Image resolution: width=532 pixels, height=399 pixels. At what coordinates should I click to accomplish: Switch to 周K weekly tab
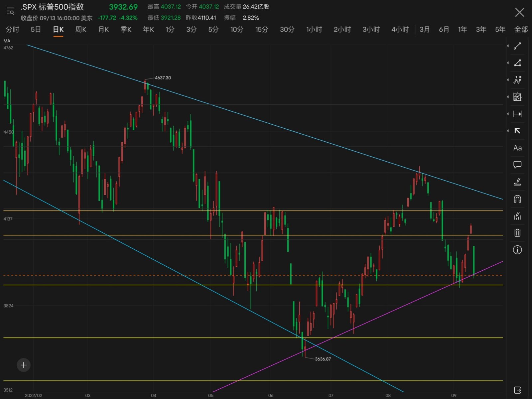tap(81, 30)
